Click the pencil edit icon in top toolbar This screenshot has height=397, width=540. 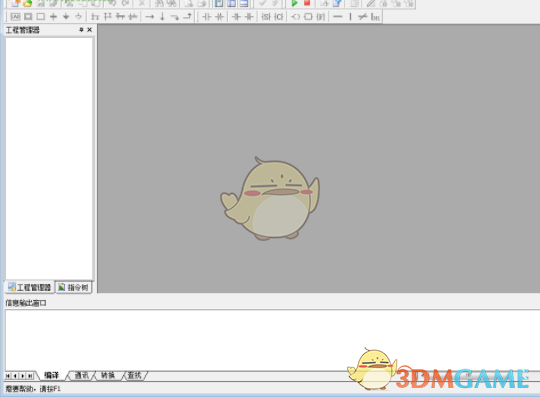point(371,3)
